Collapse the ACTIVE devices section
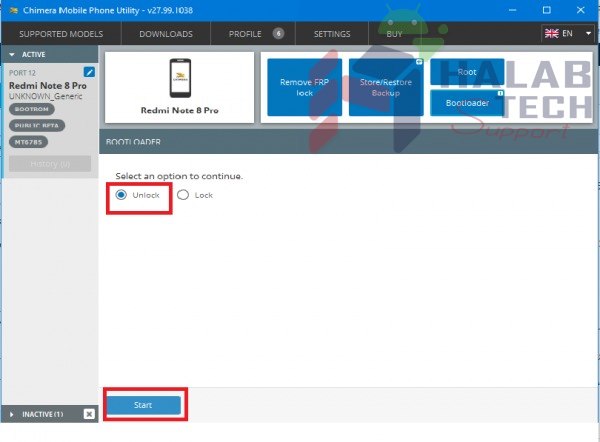600x442 pixels. point(12,55)
